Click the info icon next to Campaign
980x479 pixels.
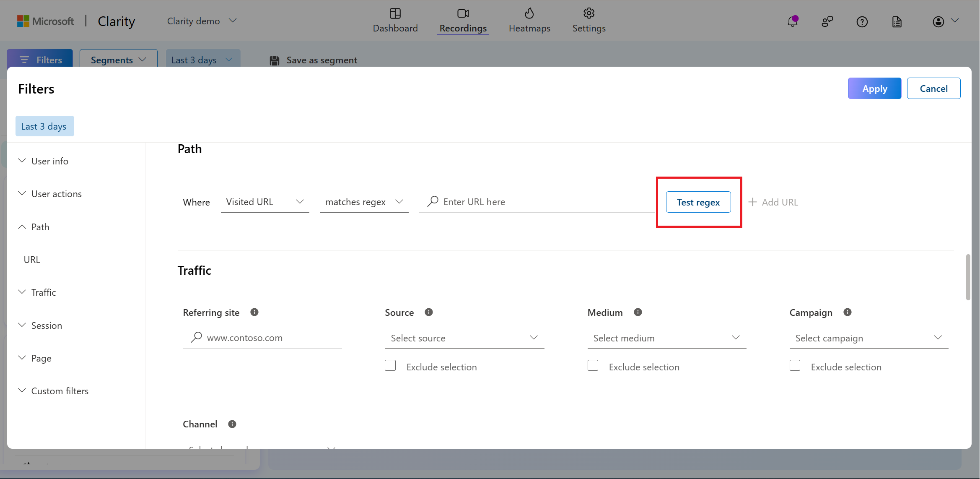(x=847, y=312)
